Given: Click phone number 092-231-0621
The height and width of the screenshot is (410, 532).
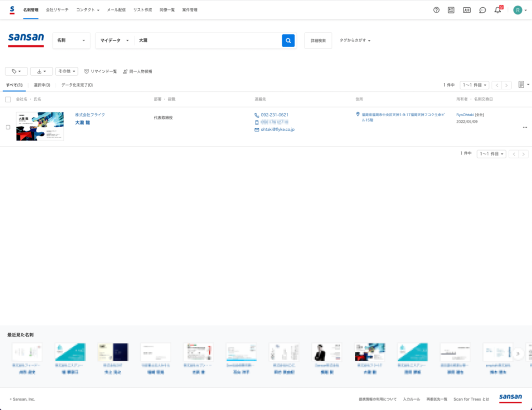Looking at the screenshot, I should tap(274, 115).
